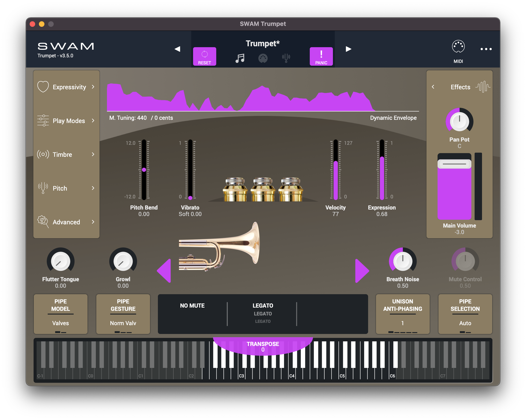Click the PANIC button

tap(321, 56)
